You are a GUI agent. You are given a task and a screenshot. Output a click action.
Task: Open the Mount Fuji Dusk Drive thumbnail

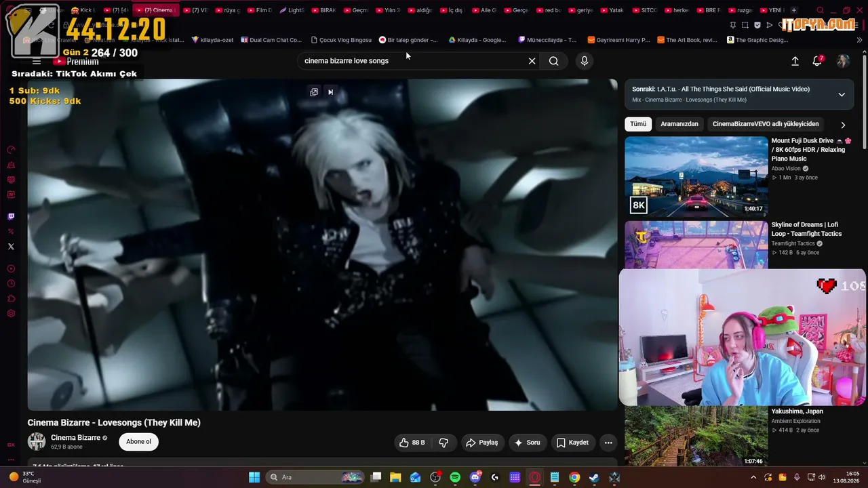click(696, 176)
